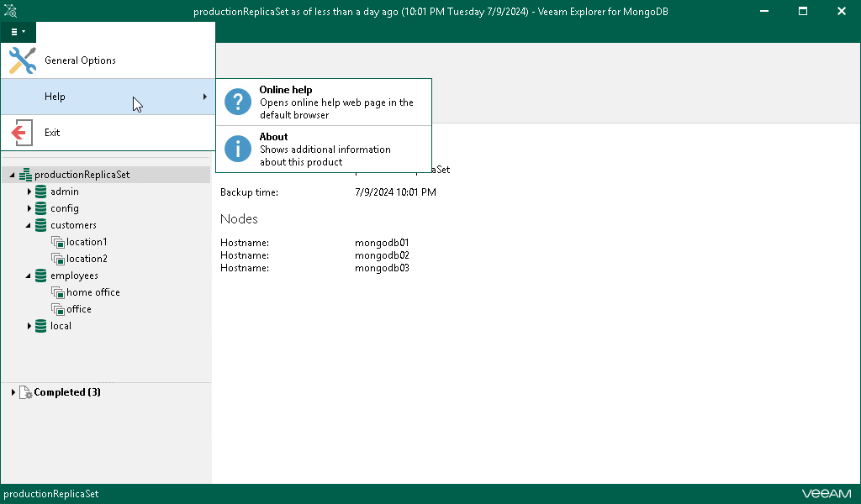The height and width of the screenshot is (504, 861).
Task: Click the office collection icon
Action: point(58,309)
